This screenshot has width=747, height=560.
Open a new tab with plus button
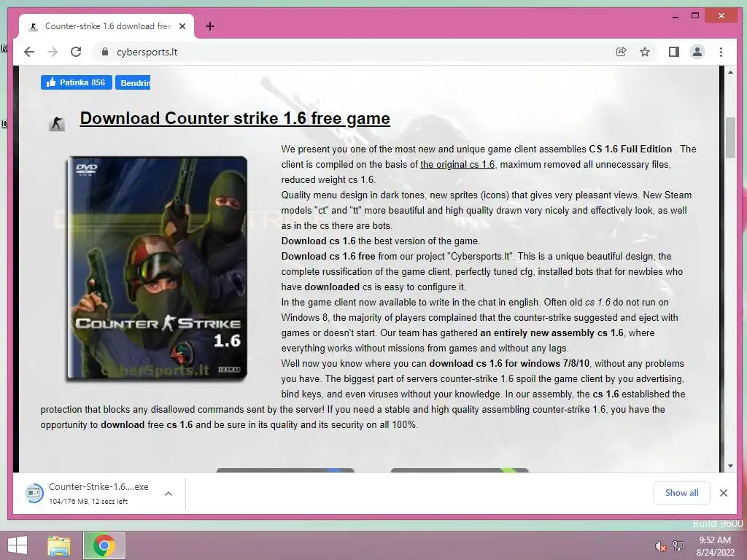click(x=210, y=26)
